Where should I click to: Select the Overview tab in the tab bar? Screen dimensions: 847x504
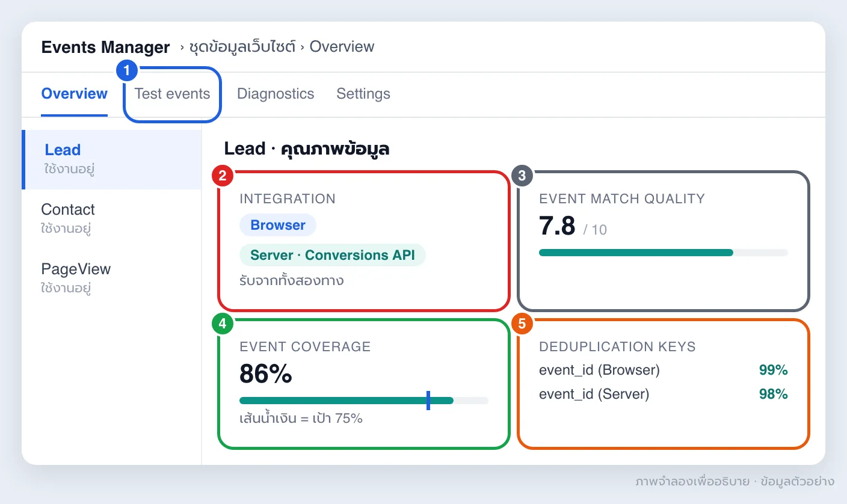pos(75,94)
